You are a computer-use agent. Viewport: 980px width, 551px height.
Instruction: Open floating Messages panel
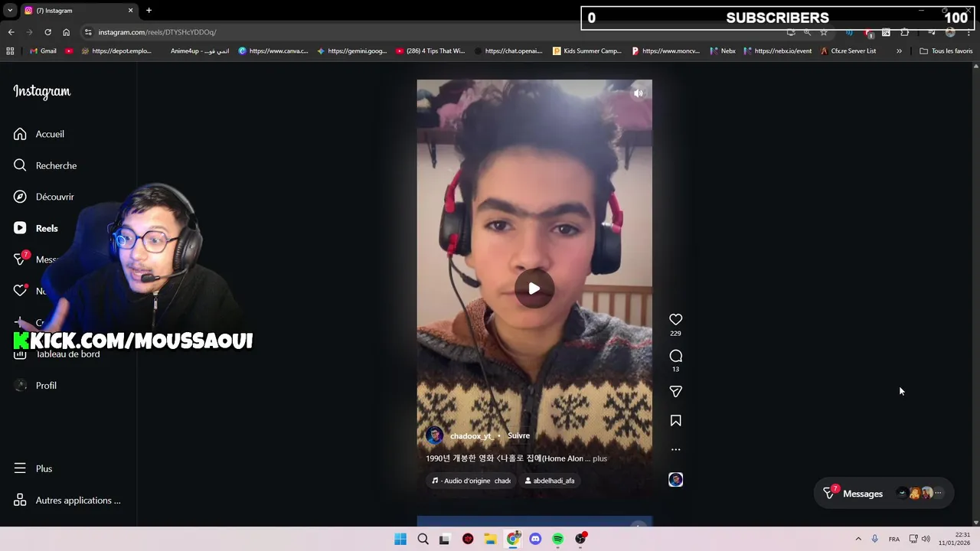884,494
